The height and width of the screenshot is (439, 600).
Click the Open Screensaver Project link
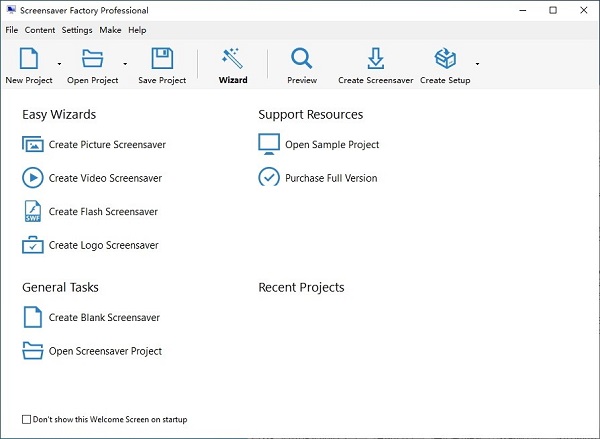pyautogui.click(x=105, y=351)
